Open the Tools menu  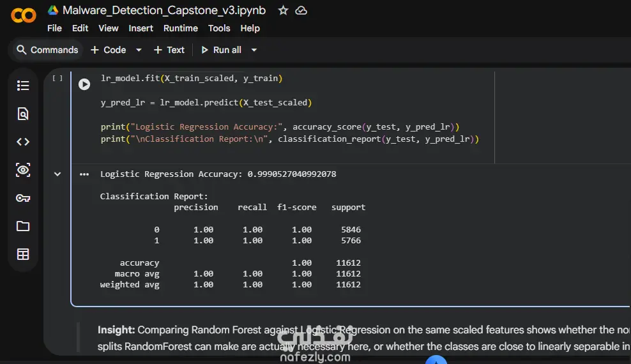coord(219,28)
